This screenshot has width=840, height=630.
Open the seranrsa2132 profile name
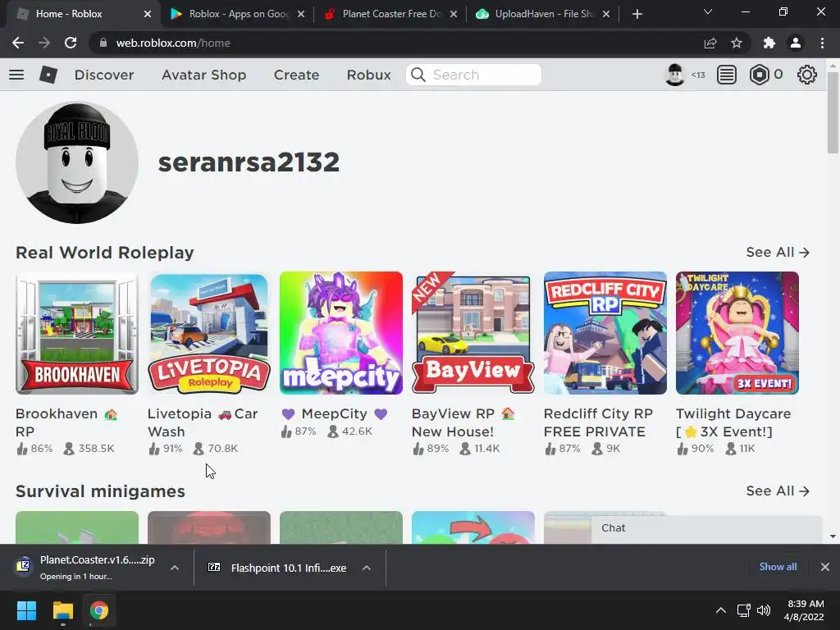[x=249, y=162]
